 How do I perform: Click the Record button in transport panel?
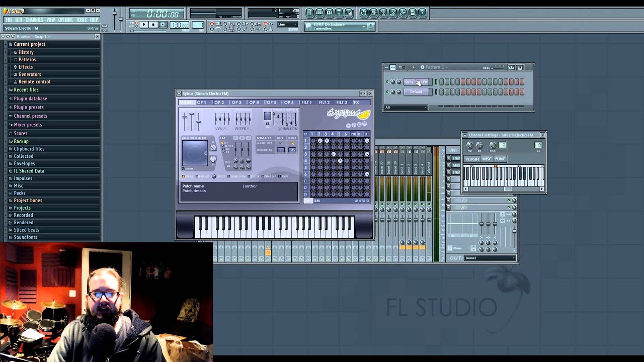pyautogui.click(x=163, y=25)
